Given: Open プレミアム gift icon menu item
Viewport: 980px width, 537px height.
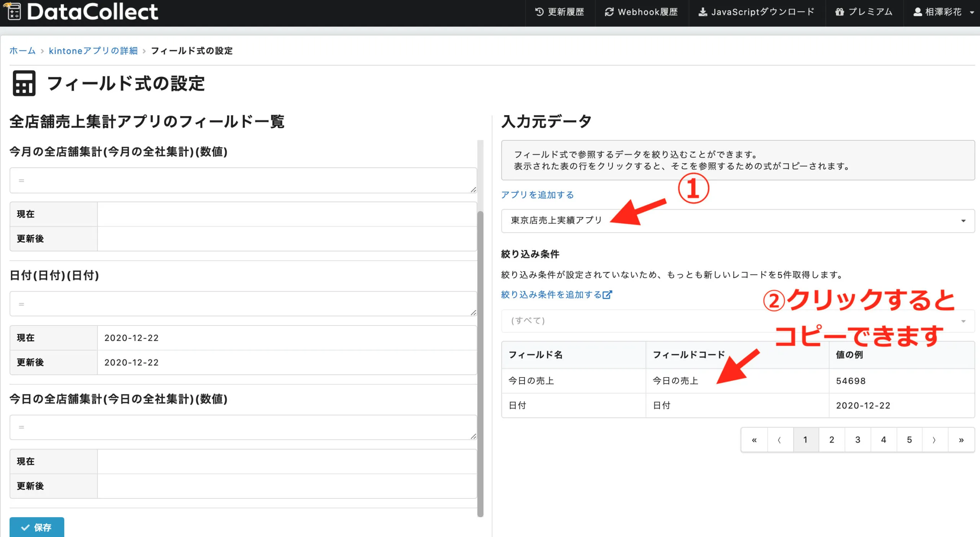Looking at the screenshot, I should pyautogui.click(x=840, y=12).
